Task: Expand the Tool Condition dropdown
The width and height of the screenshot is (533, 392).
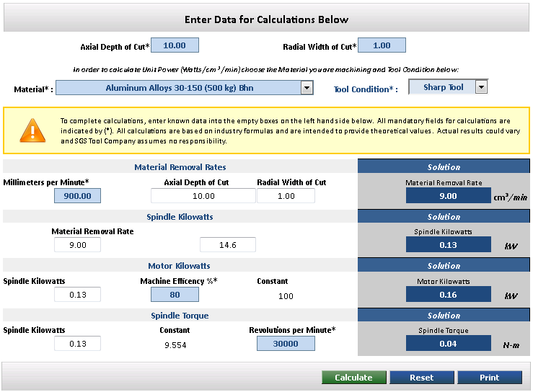Action: click(x=481, y=87)
